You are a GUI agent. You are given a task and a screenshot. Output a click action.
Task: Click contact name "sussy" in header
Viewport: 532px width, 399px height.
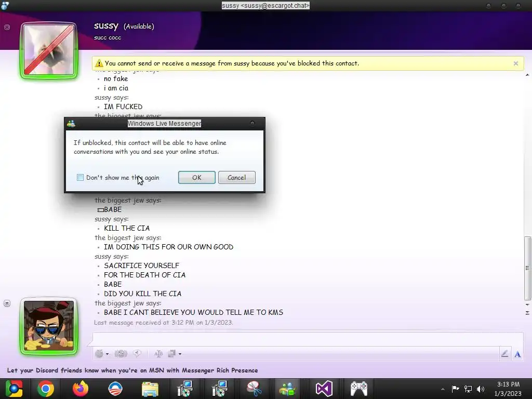pyautogui.click(x=106, y=26)
